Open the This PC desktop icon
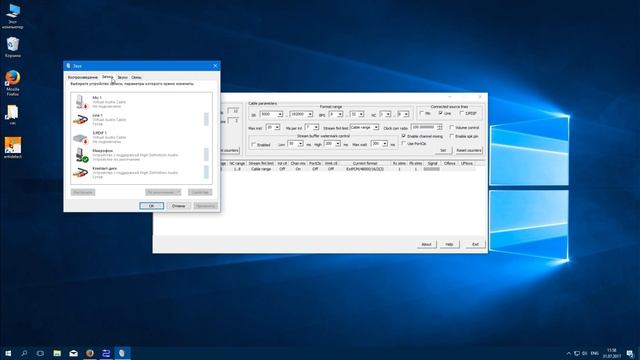 pos(13,16)
